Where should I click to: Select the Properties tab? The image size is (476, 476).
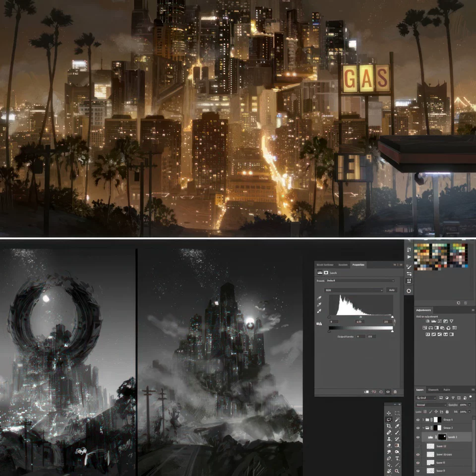coord(358,265)
